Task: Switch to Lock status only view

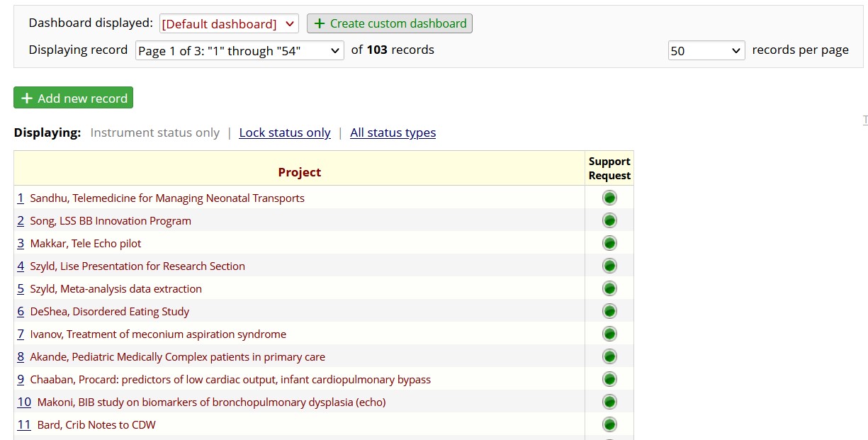Action: (285, 133)
